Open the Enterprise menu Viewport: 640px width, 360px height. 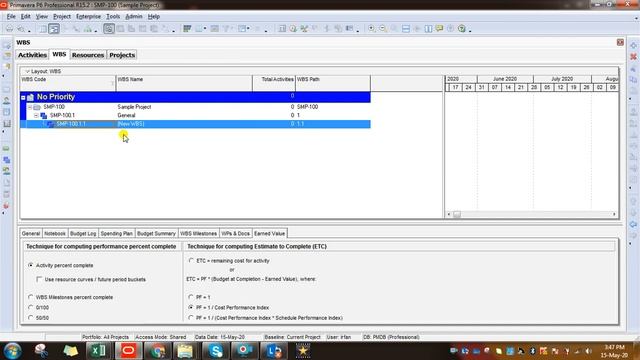88,17
